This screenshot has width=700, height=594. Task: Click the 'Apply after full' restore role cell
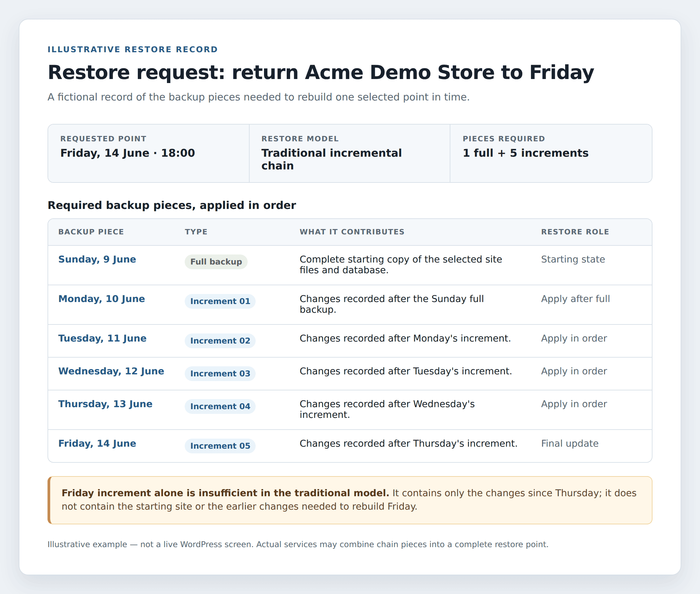pos(575,299)
